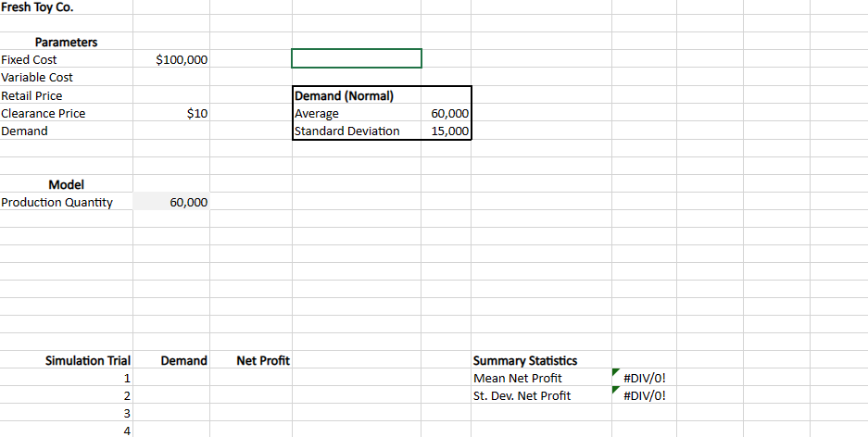
Task: Select the 'Demand (Normal)' header cell
Action: point(357,95)
